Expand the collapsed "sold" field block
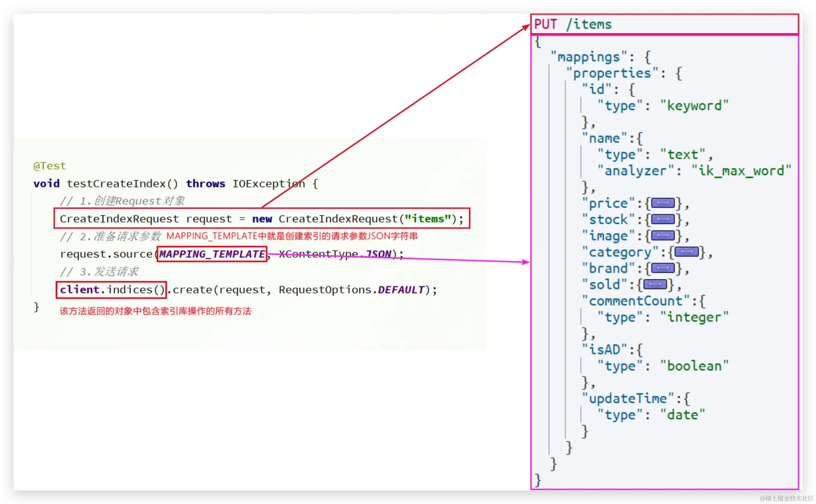816x504 pixels. click(x=655, y=284)
